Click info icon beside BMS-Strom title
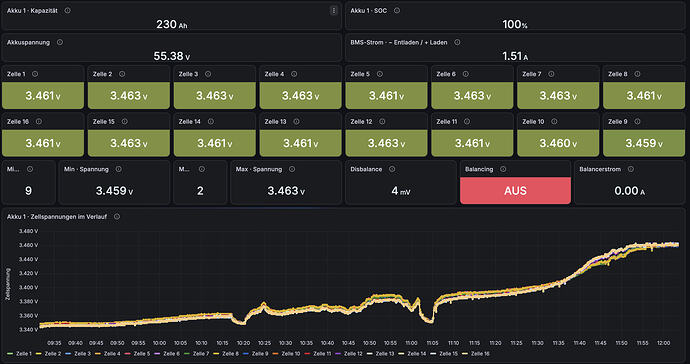Image resolution: width=690 pixels, height=364 pixels. (x=457, y=42)
